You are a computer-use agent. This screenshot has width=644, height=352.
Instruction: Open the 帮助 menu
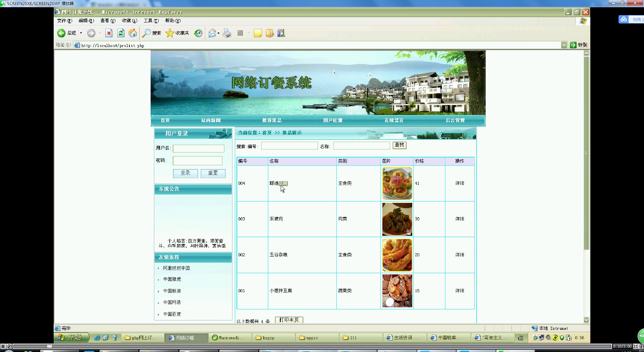[173, 20]
